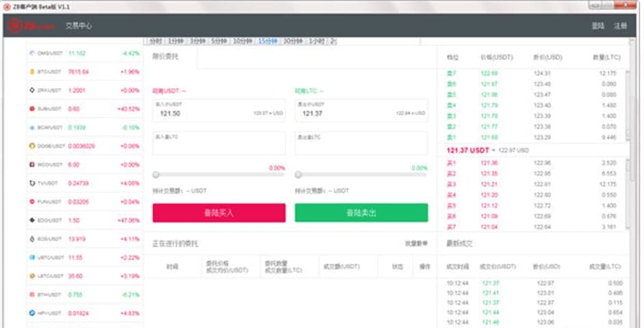644x328 pixels.
Task: Click the sell amount percentage slider handle
Action: tap(298, 175)
